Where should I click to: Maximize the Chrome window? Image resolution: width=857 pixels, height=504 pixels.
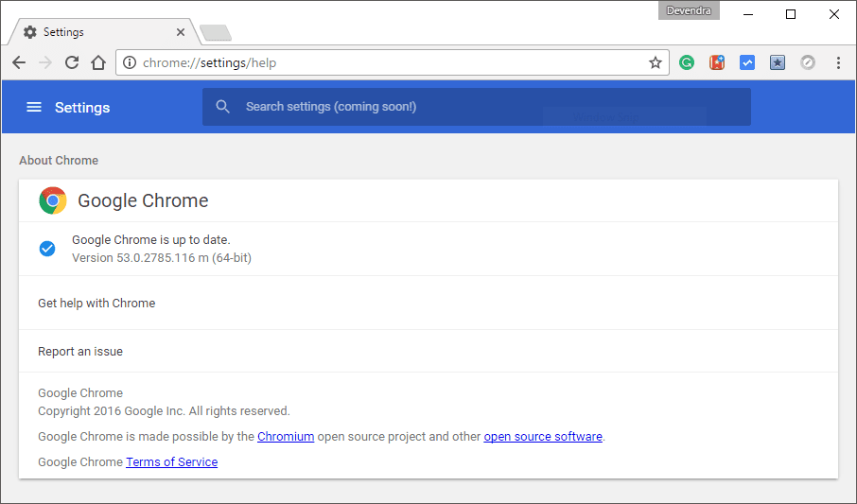(x=791, y=14)
